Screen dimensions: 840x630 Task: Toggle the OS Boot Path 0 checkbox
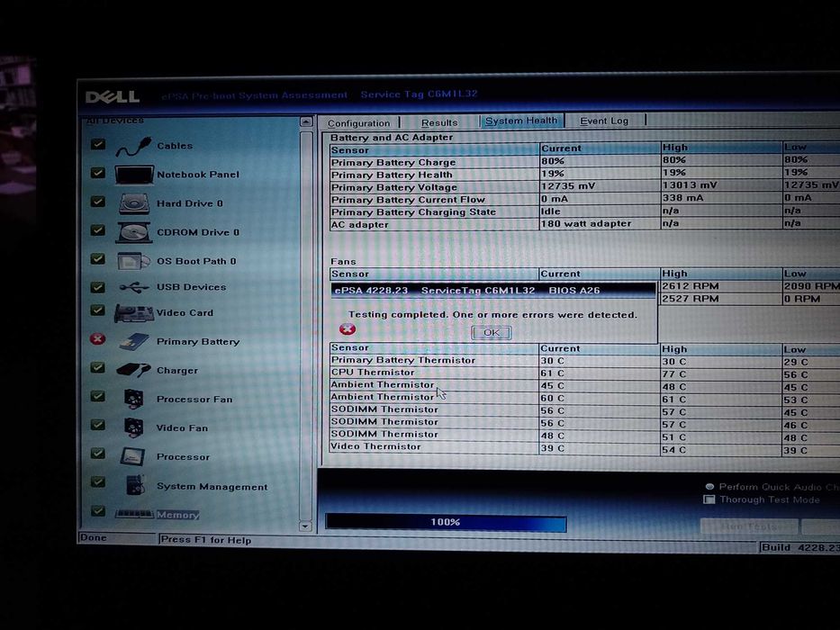tap(97, 259)
